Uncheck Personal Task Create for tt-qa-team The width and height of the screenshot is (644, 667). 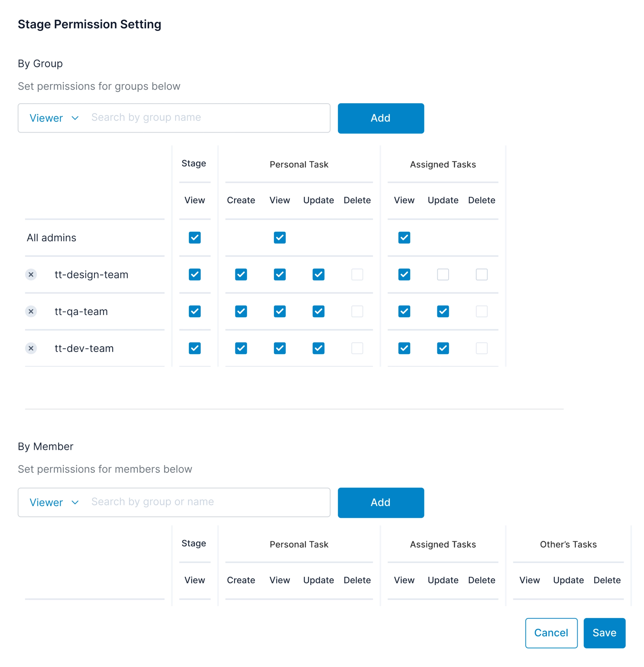tap(241, 311)
